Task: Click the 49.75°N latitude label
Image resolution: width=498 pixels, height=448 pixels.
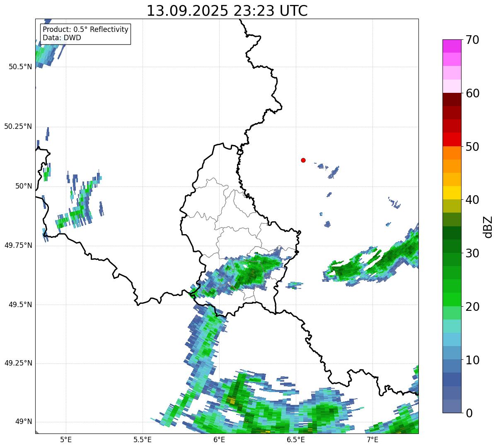Action: pyautogui.click(x=18, y=245)
